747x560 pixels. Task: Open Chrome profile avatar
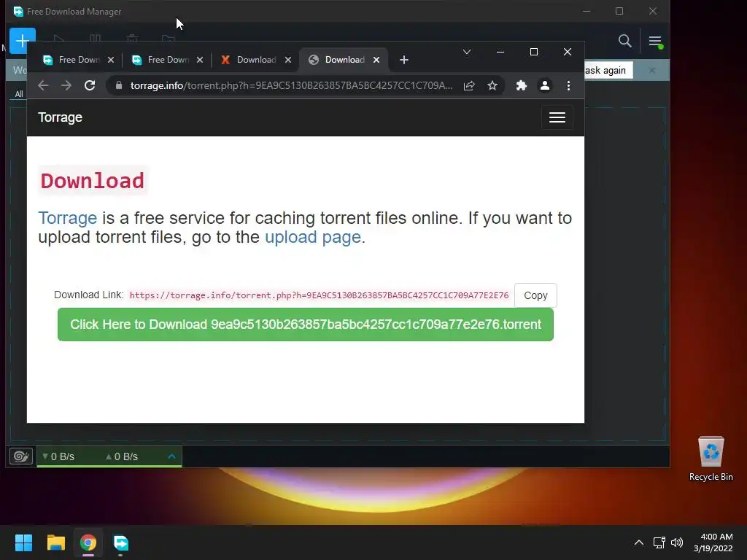click(544, 85)
